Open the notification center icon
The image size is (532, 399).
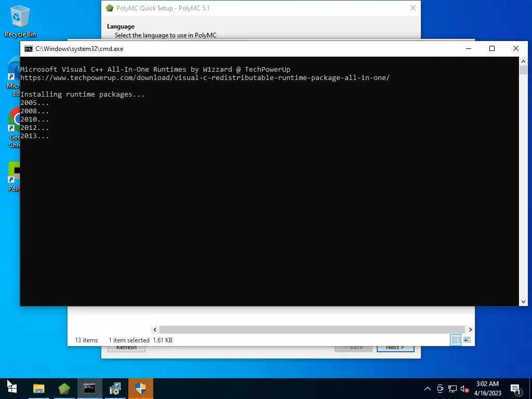[x=515, y=389]
